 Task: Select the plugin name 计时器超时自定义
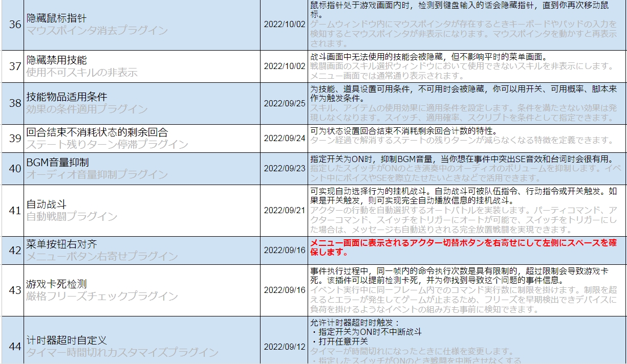click(67, 340)
